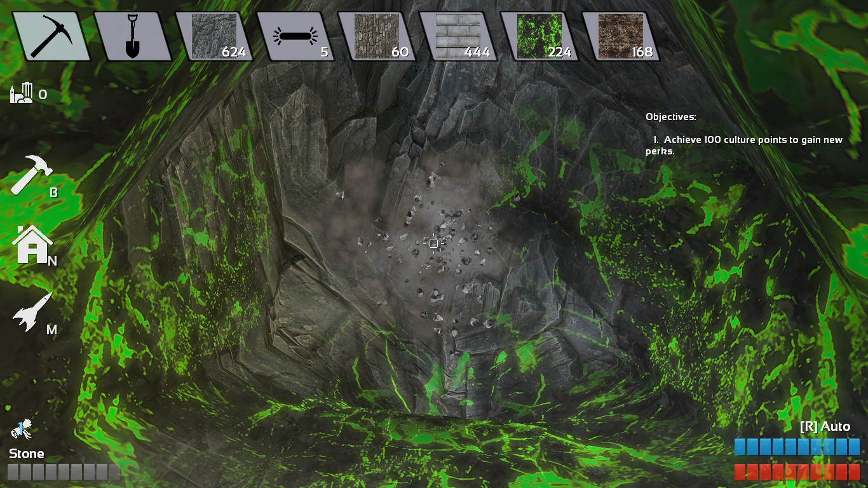
Task: Click the Objectives heading
Action: tap(670, 117)
